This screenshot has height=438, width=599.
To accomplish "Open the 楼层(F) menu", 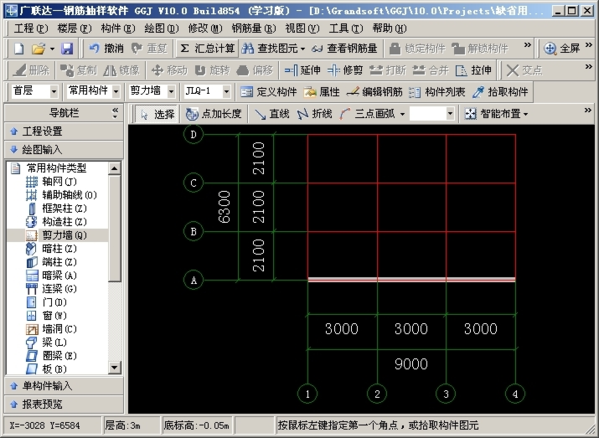I will pos(74,28).
